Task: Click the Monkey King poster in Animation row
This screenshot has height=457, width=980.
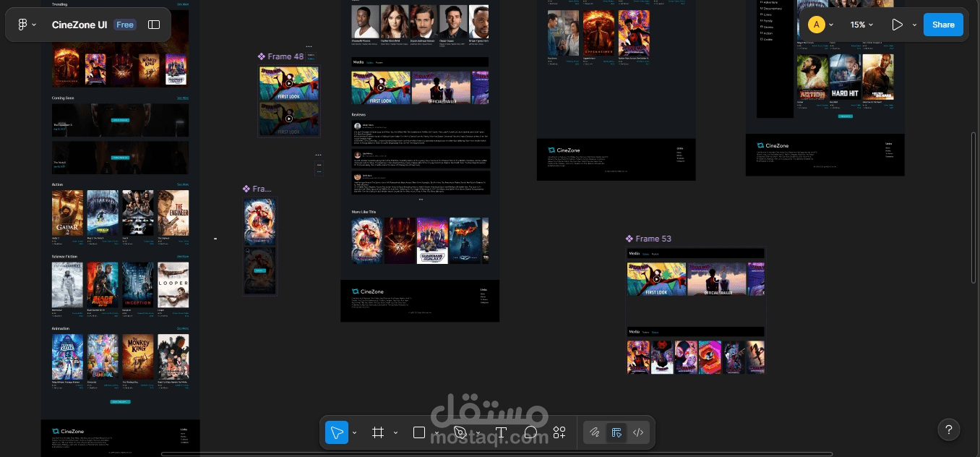Action: point(138,356)
